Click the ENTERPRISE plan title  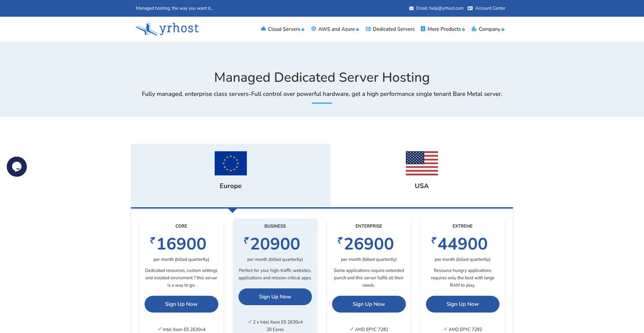pyautogui.click(x=369, y=226)
